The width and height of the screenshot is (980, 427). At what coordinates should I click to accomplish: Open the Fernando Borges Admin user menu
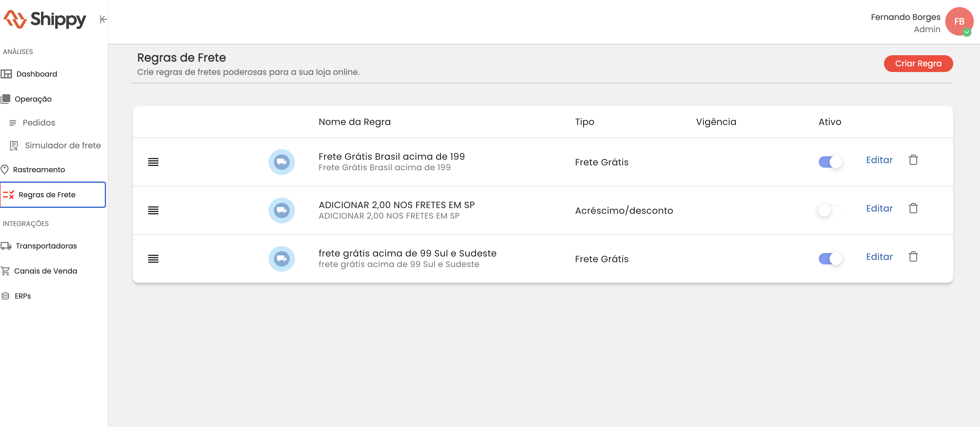point(905,23)
